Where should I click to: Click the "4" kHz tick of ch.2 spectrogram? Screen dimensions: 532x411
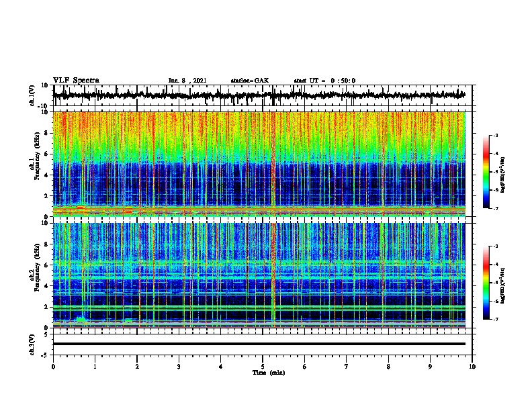46,286
